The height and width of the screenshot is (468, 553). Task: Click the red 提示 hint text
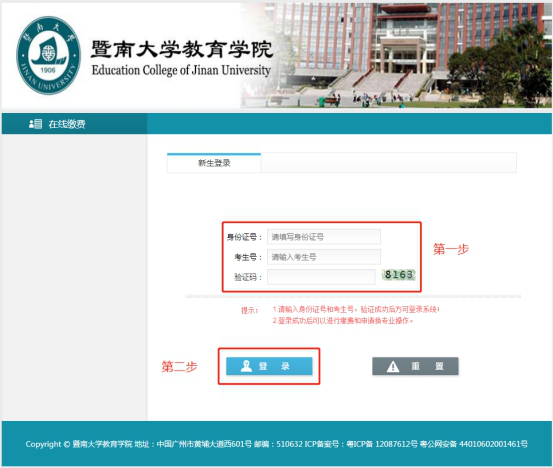pos(250,310)
